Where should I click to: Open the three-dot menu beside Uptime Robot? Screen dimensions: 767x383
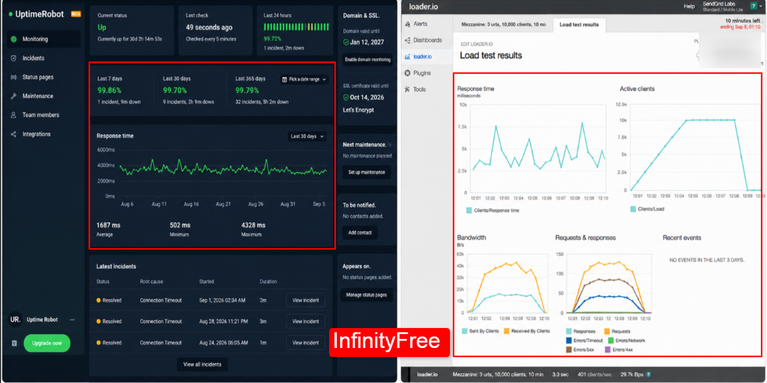[x=72, y=320]
